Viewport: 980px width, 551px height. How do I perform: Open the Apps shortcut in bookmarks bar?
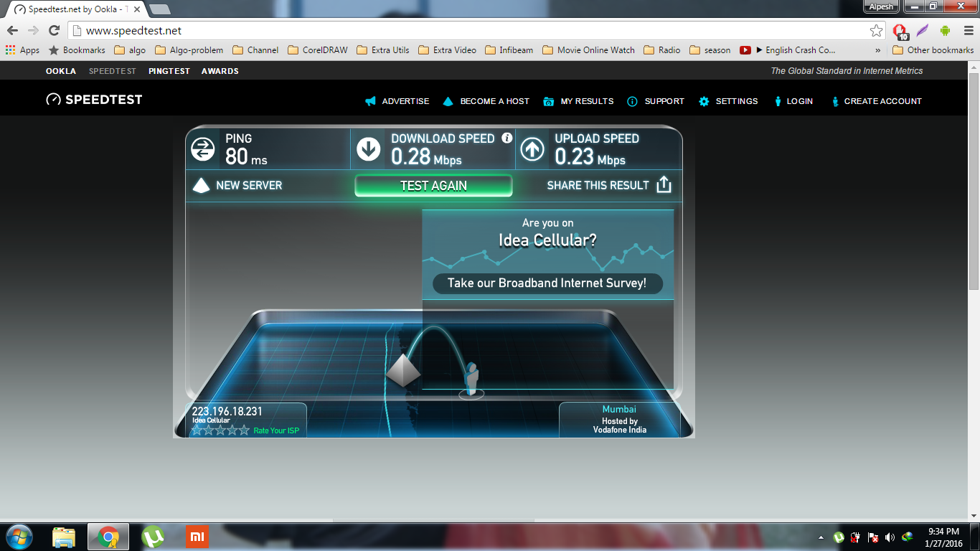click(22, 50)
